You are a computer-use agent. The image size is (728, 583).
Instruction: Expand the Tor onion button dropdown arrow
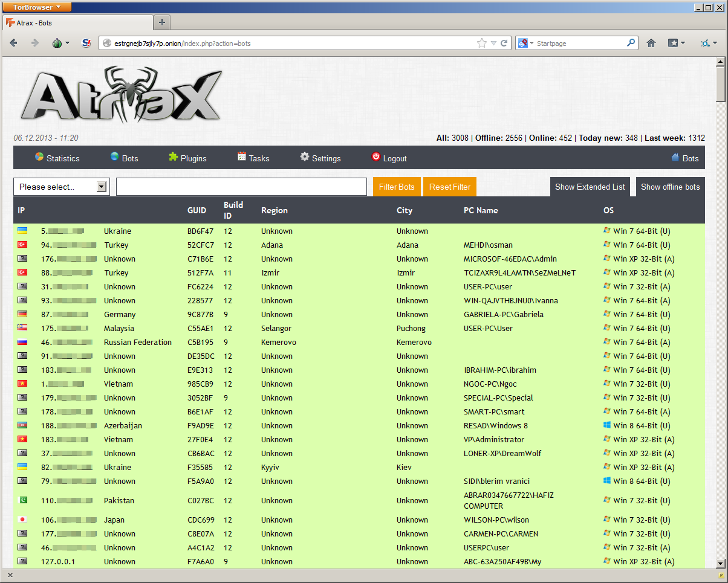point(67,43)
